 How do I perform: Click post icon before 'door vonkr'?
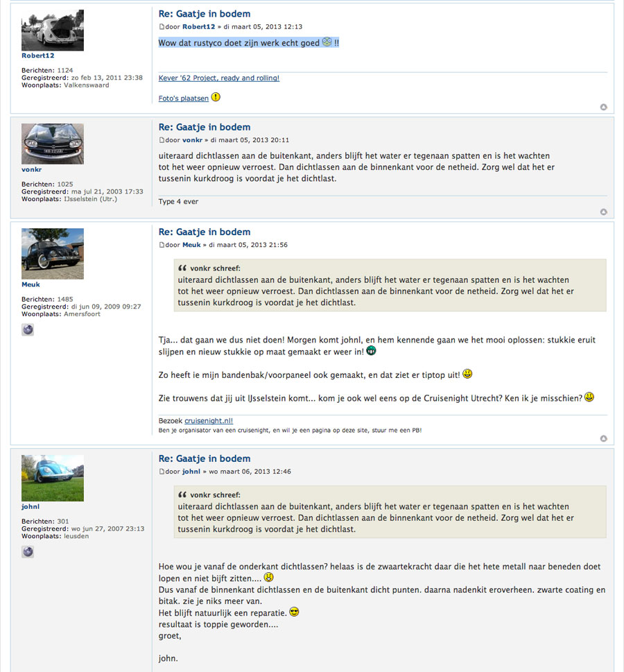162,140
